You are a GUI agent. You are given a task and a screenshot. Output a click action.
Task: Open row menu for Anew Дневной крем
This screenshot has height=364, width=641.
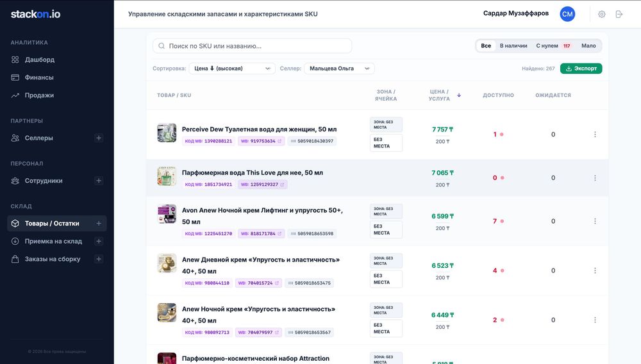coord(595,270)
